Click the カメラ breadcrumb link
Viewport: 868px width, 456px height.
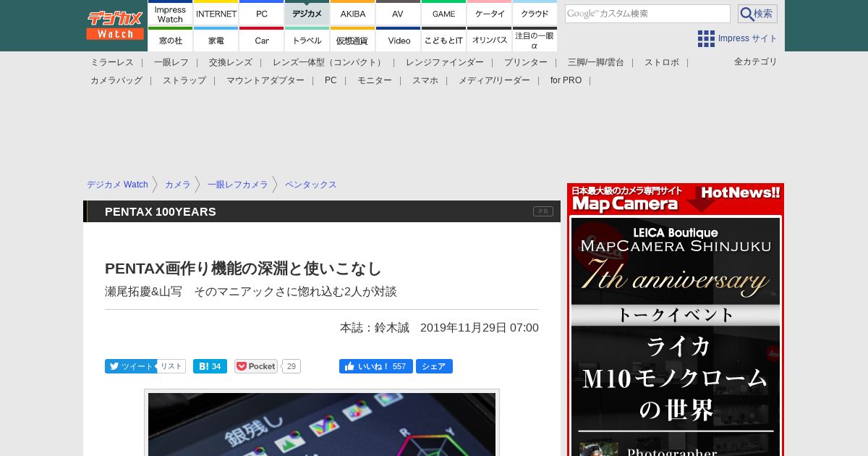point(178,185)
